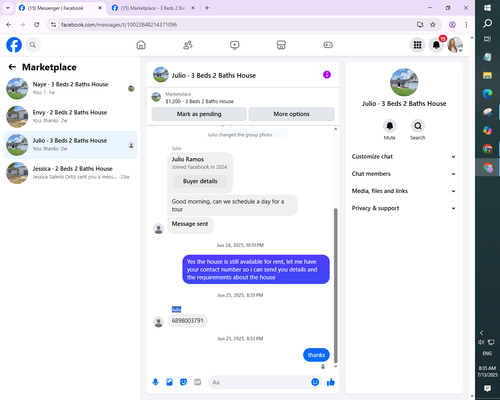Close the Messenger | Facebook tab
500x400 pixels.
click(x=100, y=8)
